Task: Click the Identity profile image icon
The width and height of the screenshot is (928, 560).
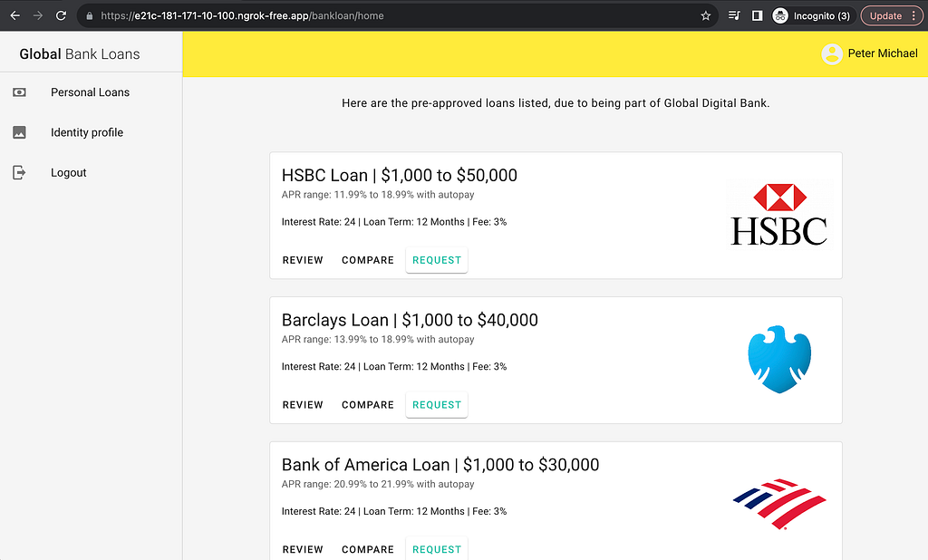Action: pyautogui.click(x=20, y=132)
